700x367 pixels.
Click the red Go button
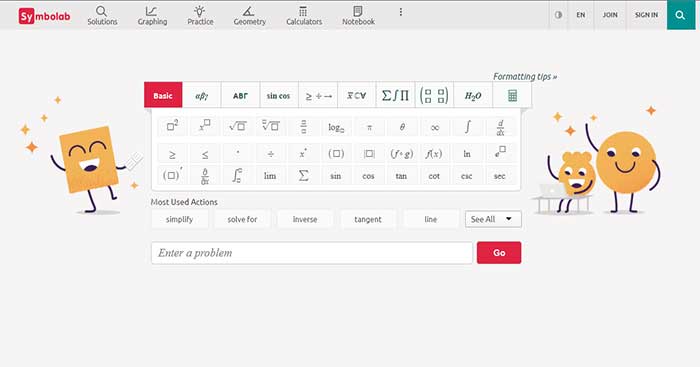(x=499, y=253)
